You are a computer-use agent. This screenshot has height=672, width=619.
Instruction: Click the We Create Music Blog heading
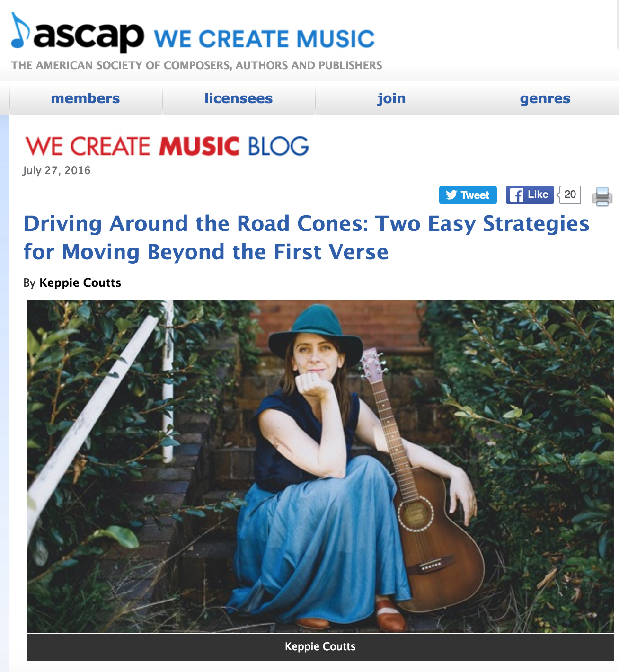point(167,146)
